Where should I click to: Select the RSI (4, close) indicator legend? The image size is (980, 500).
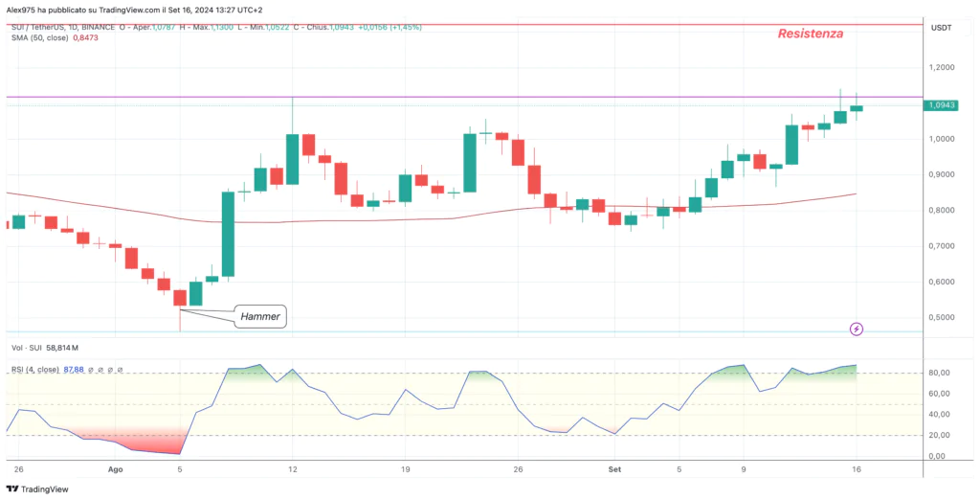[35, 370]
